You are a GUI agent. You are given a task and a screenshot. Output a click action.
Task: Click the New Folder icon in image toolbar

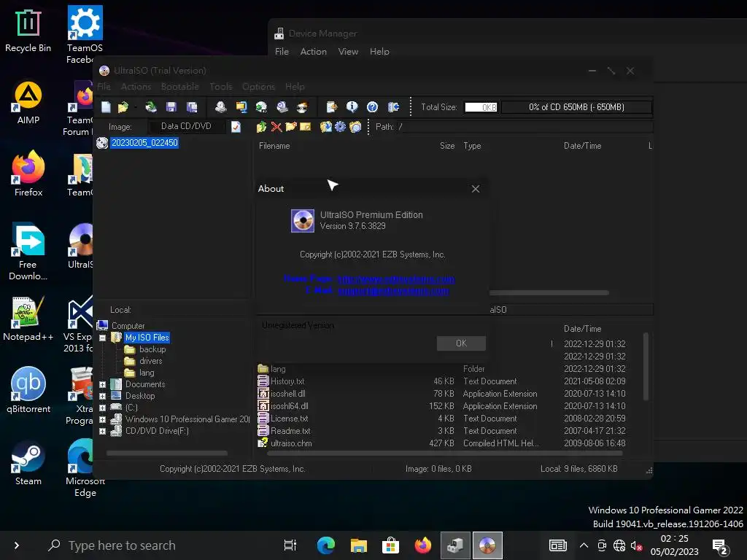(x=291, y=127)
